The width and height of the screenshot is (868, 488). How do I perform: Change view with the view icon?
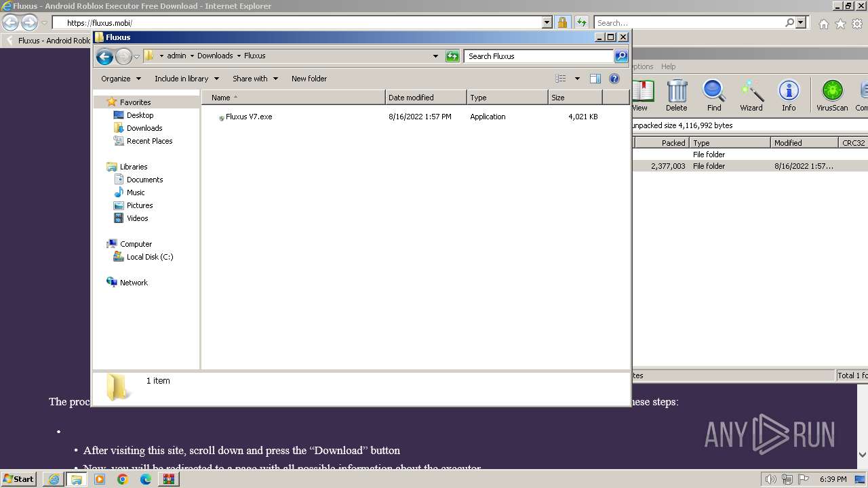click(x=561, y=79)
